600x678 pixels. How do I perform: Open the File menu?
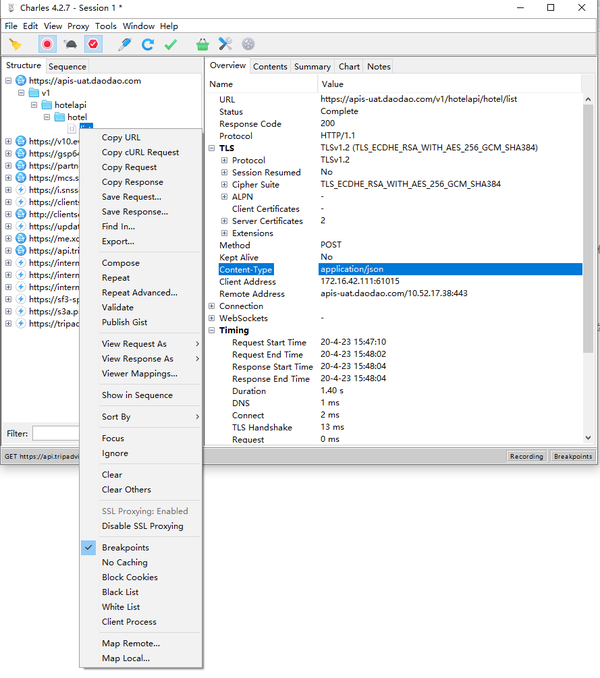click(x=11, y=26)
